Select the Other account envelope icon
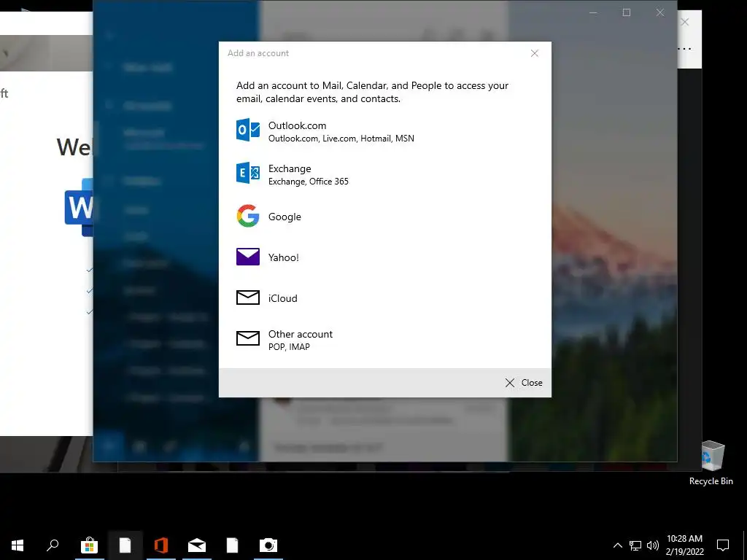The image size is (747, 560). point(248,338)
